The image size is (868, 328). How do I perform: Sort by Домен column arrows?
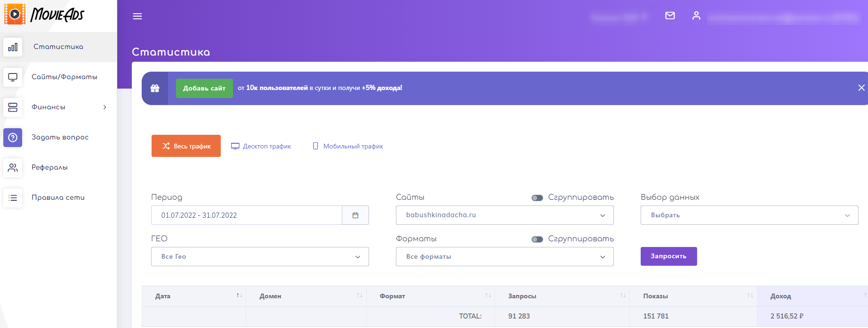coord(360,295)
